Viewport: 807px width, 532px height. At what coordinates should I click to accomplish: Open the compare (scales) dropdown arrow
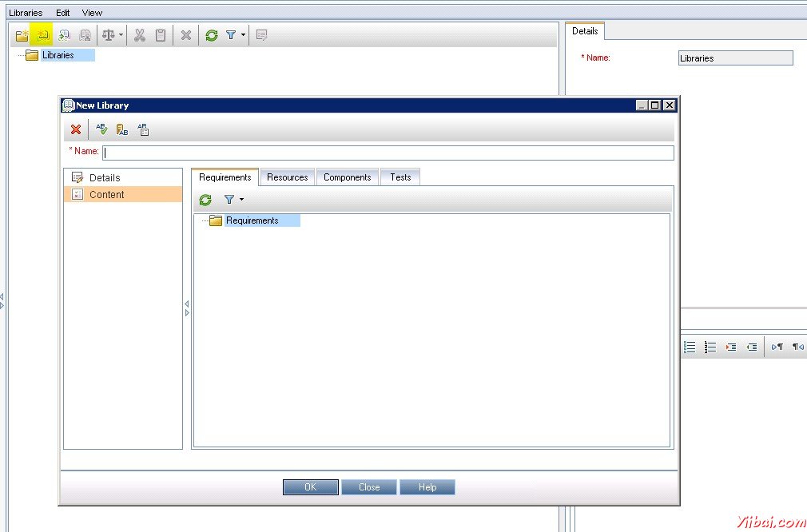pos(121,35)
